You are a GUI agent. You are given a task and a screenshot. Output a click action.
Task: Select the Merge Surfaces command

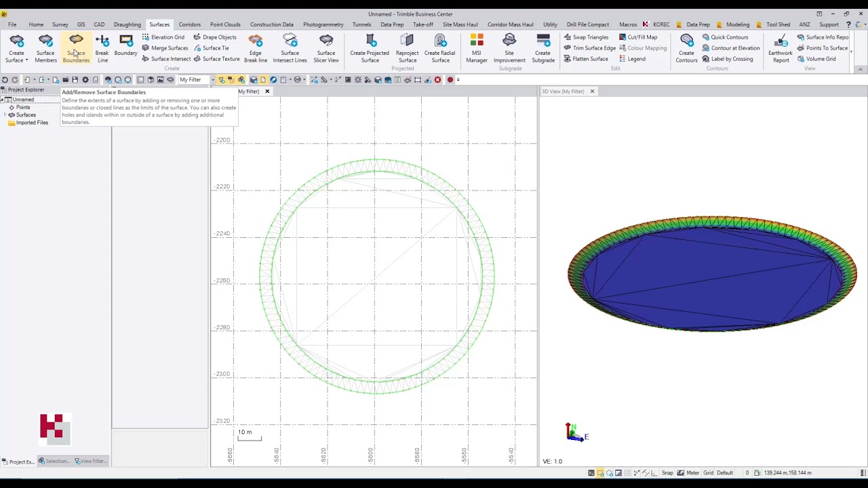tap(165, 48)
